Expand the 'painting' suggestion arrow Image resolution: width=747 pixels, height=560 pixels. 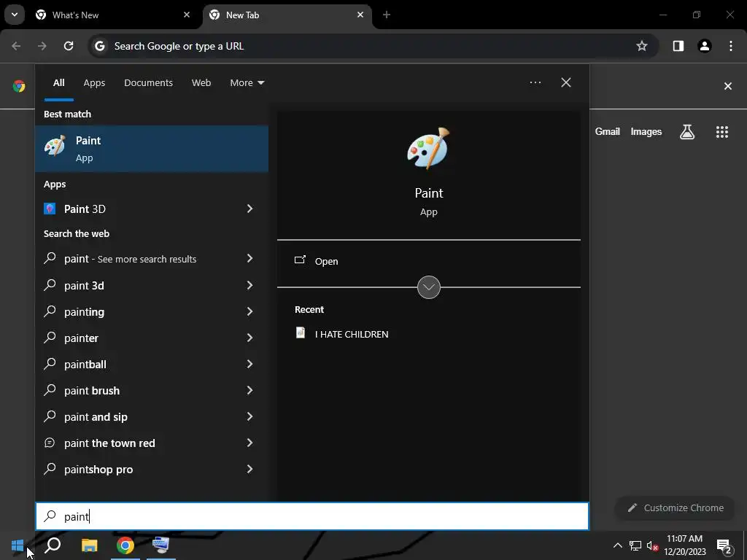coord(249,311)
